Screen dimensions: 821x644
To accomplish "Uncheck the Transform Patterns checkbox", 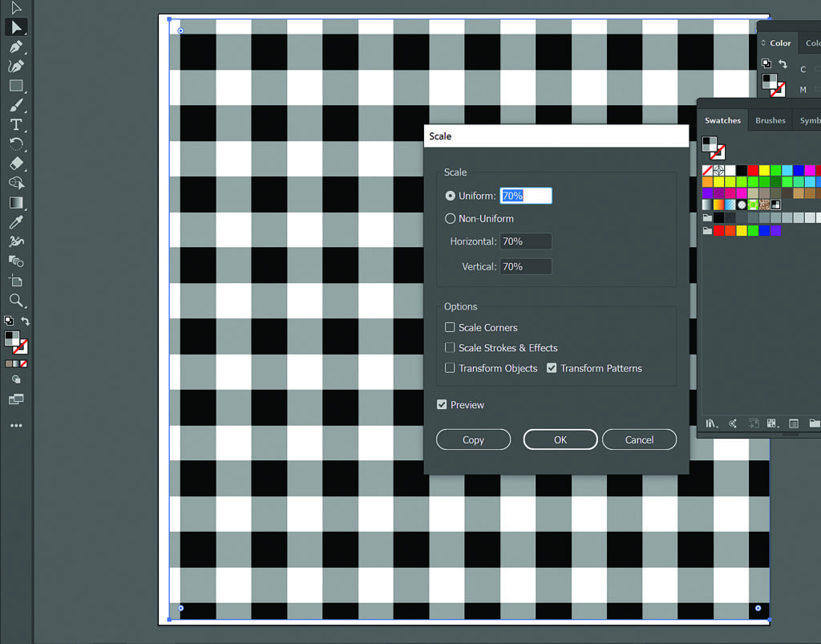I will click(552, 368).
